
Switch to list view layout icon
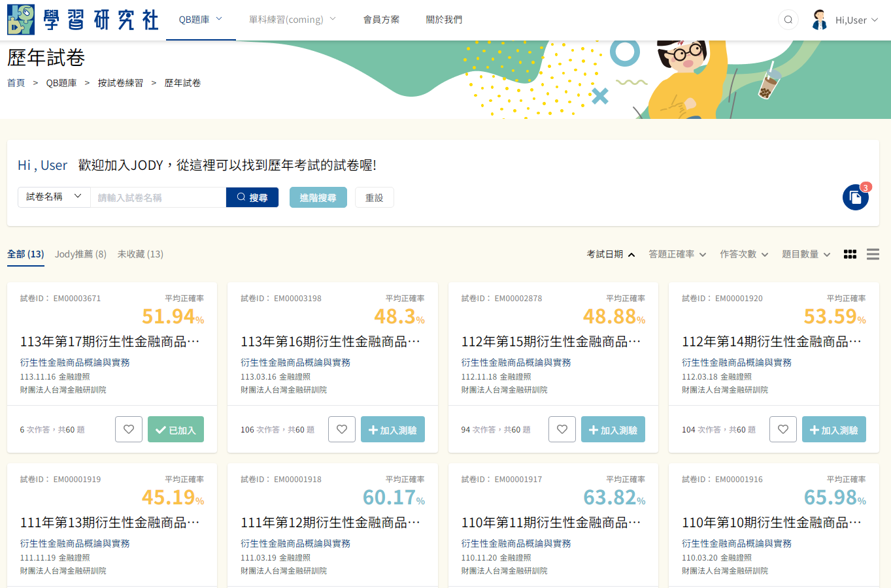(873, 254)
